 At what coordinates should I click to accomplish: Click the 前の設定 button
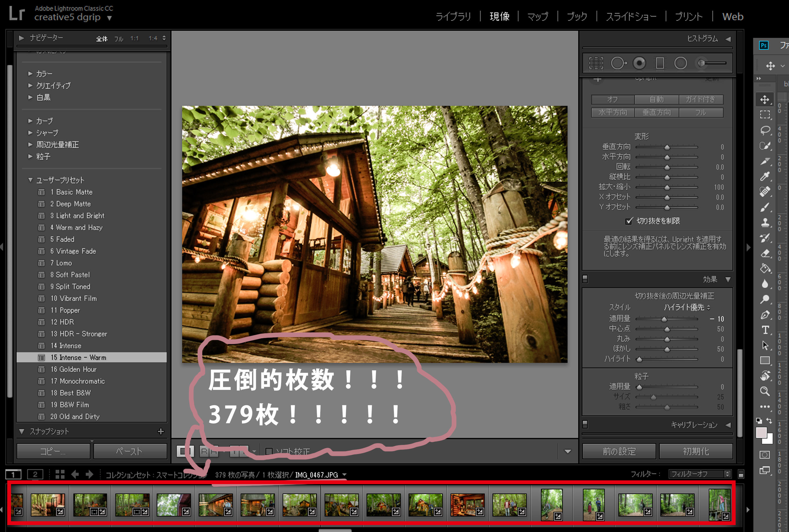(x=619, y=451)
